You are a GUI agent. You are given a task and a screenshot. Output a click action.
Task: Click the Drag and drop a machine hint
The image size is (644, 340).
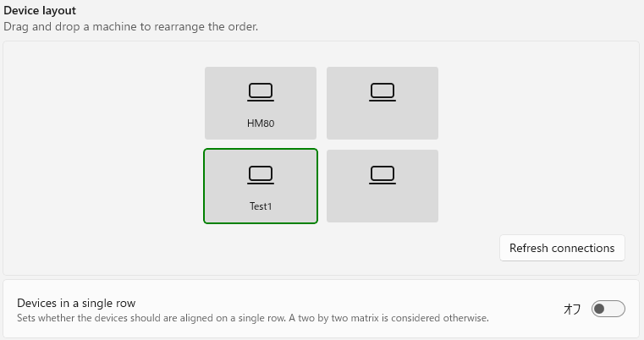pos(130,27)
